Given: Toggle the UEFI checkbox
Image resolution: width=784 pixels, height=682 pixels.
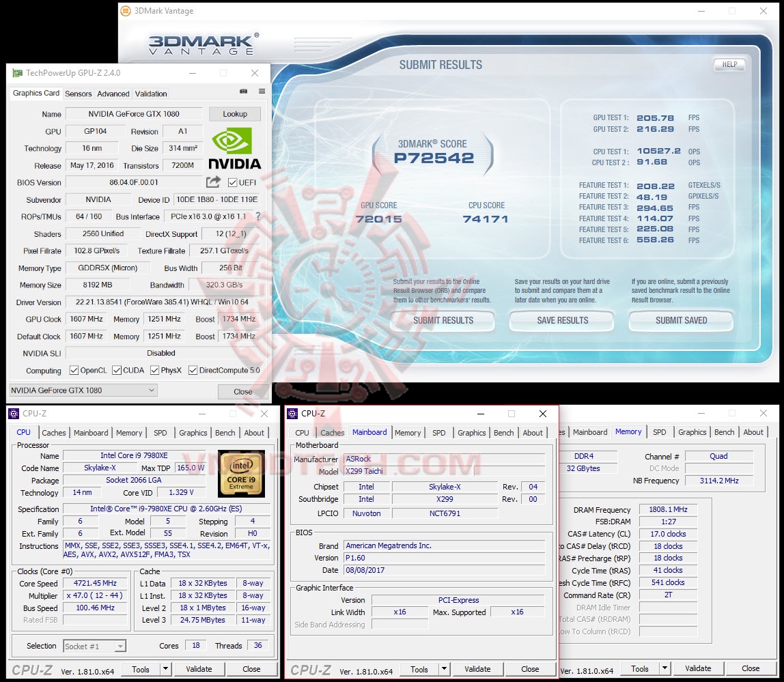Looking at the screenshot, I should pos(232,182).
